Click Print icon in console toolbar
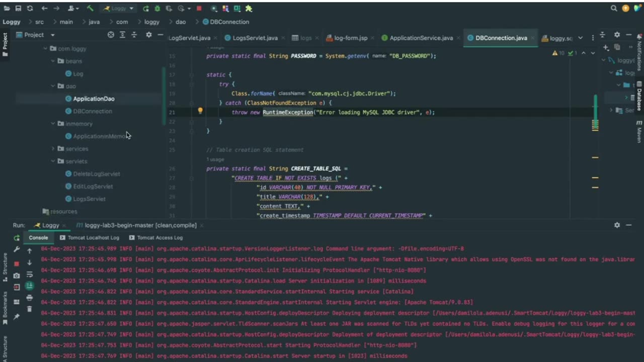644x362 pixels. [30, 298]
